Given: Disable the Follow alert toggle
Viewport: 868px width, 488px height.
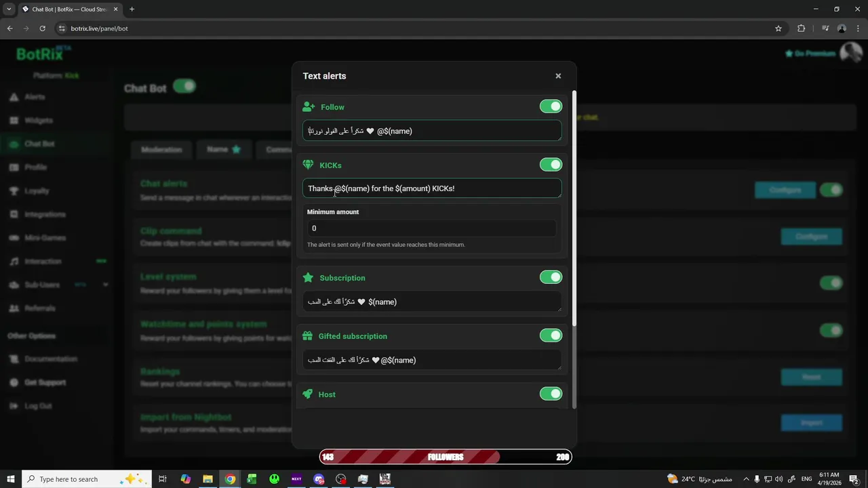Looking at the screenshot, I should pos(551,106).
